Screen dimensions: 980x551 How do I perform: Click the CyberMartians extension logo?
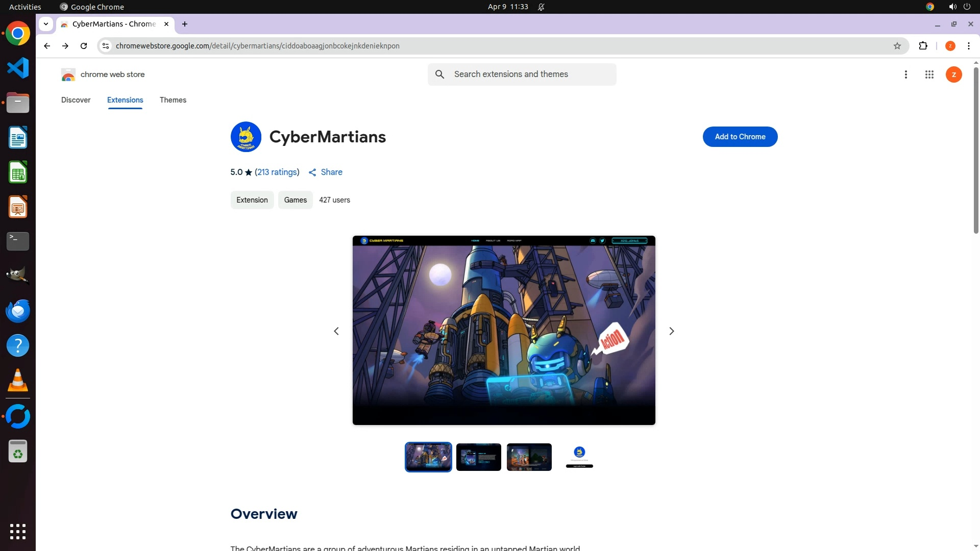click(x=246, y=137)
